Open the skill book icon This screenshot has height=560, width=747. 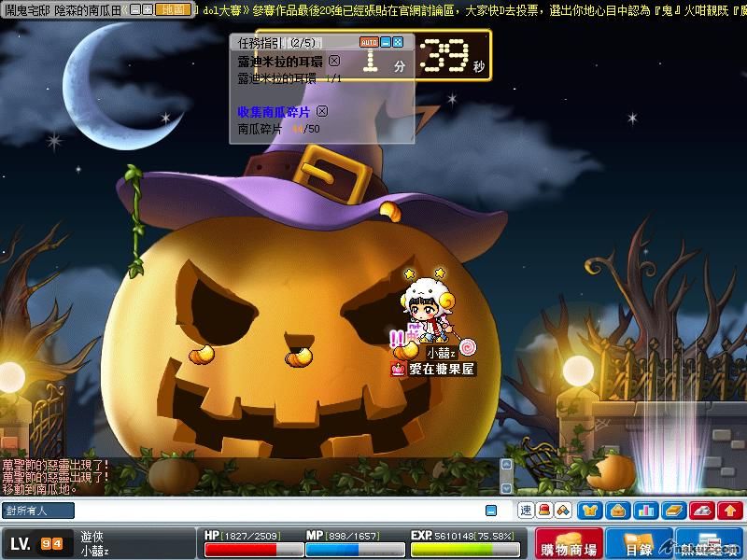point(674,511)
